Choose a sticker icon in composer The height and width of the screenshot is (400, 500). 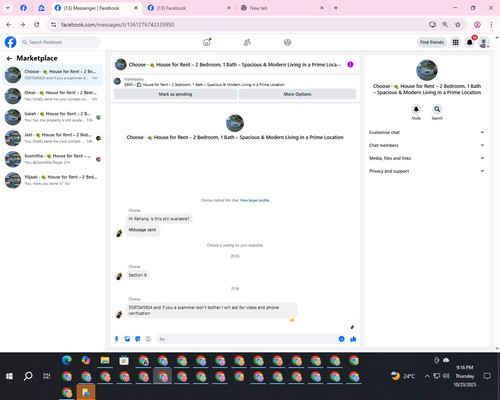coord(138,339)
